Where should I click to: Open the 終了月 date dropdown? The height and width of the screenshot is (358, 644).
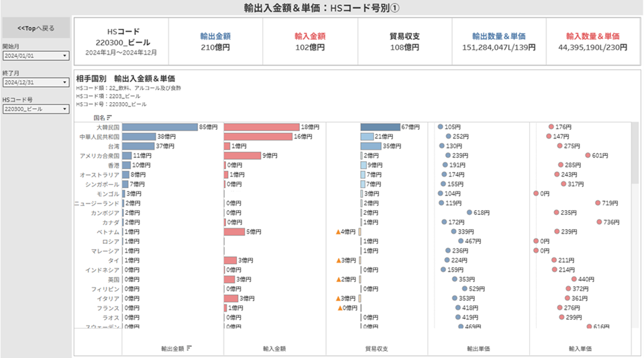click(x=36, y=82)
